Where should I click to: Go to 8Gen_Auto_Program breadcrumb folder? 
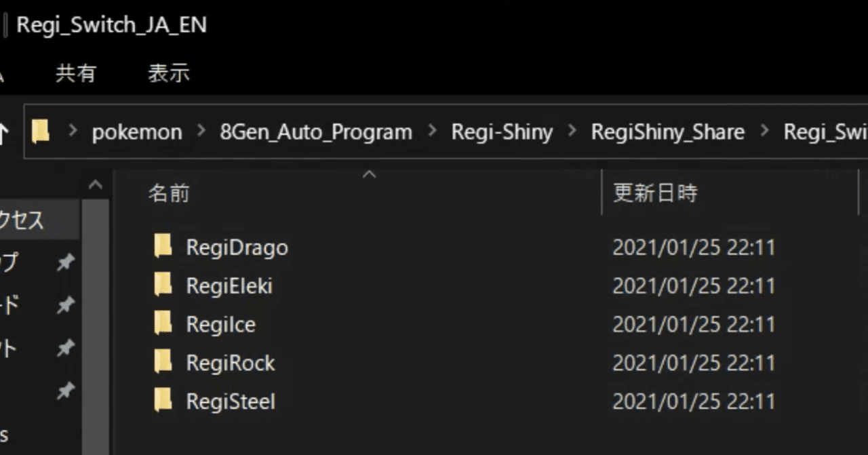click(316, 132)
